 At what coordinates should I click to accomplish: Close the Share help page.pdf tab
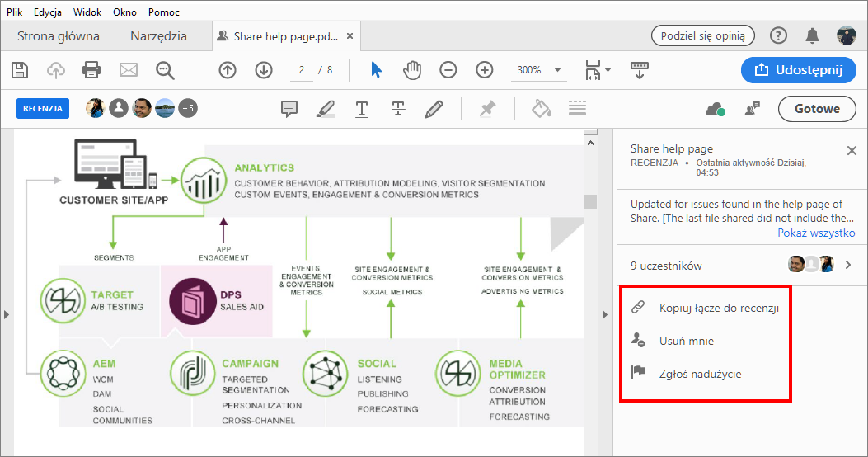(x=350, y=36)
